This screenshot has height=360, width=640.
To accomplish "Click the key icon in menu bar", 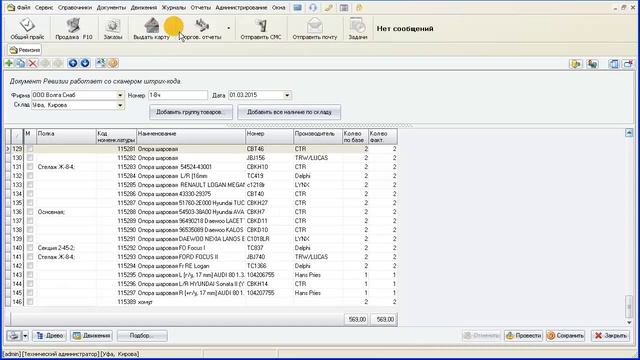I will pyautogui.click(x=329, y=7).
